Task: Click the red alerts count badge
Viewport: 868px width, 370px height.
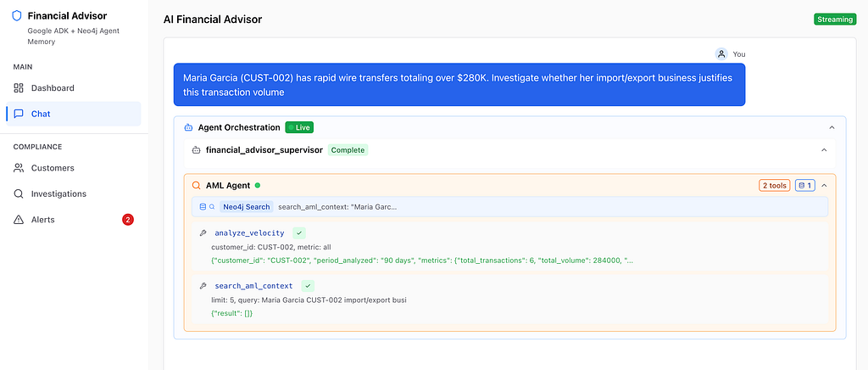Action: 128,220
